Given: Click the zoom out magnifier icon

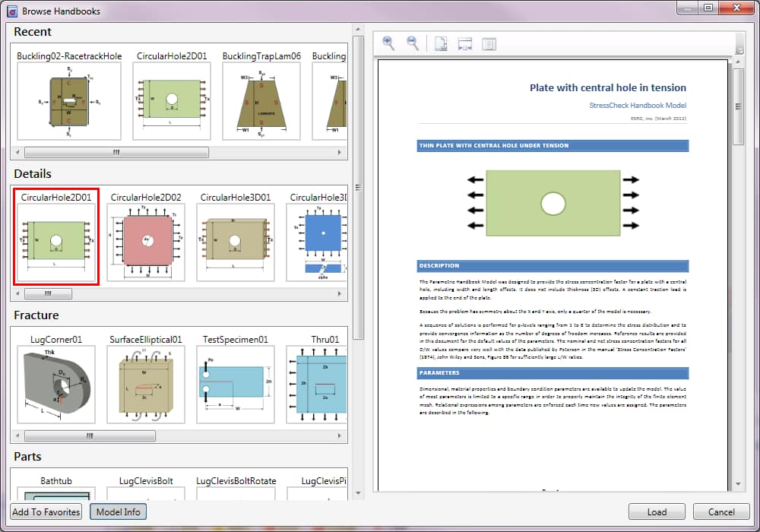Looking at the screenshot, I should coord(413,43).
